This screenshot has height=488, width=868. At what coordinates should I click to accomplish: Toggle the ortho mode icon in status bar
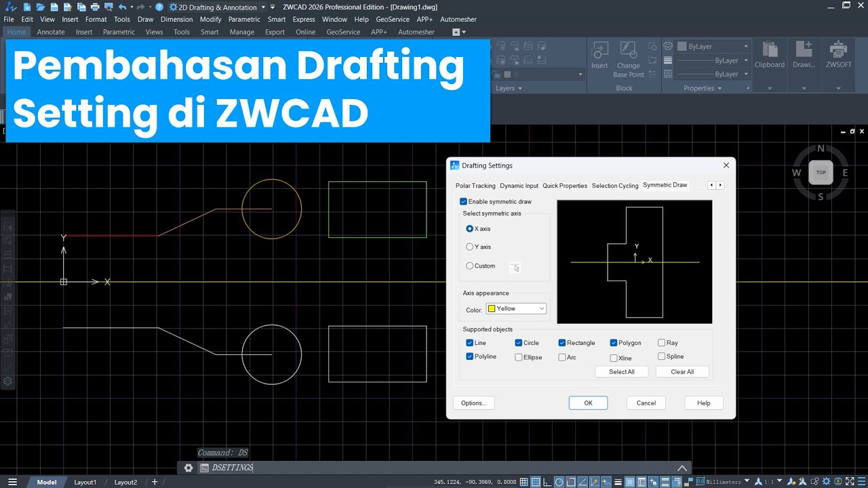547,482
